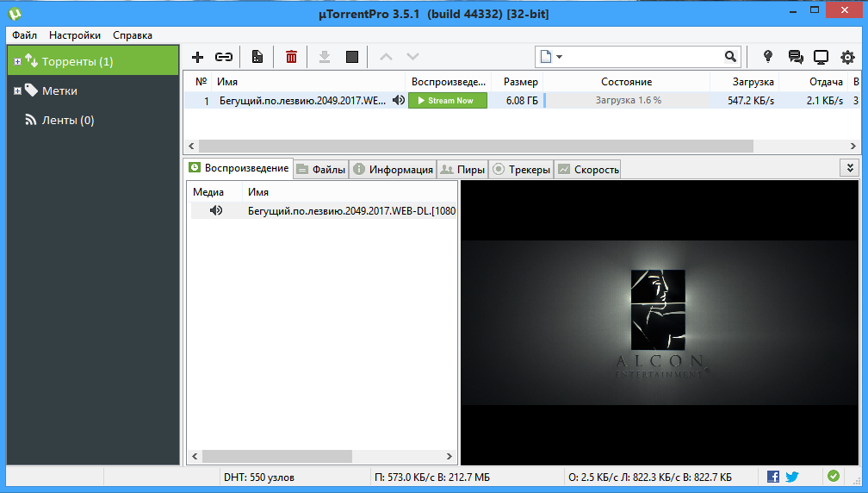Click the Загрузка 1.6 % progress bar
Viewport: 868px width, 493px height.
pos(627,100)
